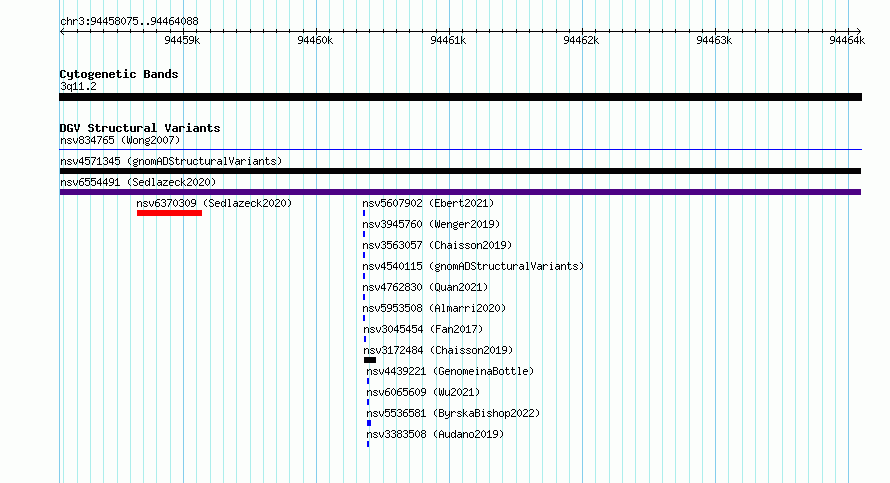
Task: Click the 94461k ruler label
Action: pyautogui.click(x=448, y=40)
